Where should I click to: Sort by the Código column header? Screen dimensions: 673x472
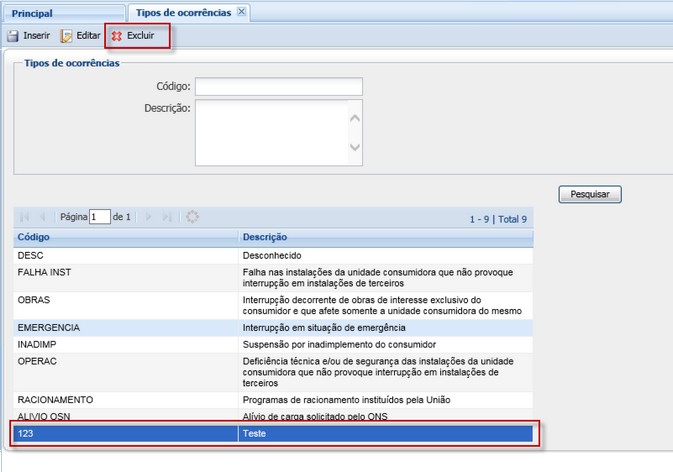coord(126,237)
